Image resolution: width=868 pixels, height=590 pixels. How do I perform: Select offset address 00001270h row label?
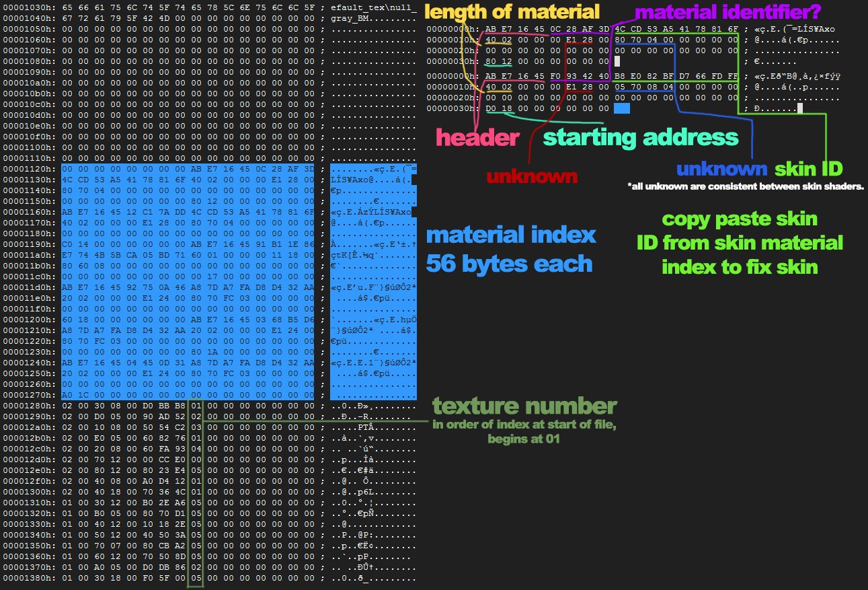coord(28,394)
